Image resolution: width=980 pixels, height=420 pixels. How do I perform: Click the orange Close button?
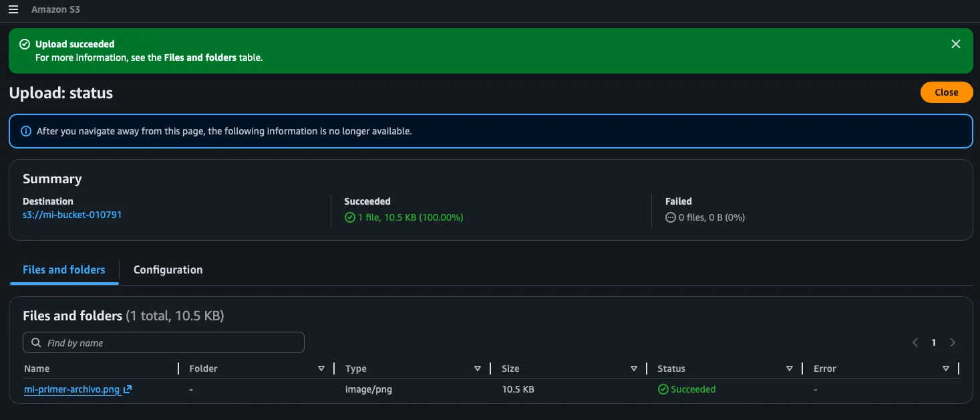(946, 92)
